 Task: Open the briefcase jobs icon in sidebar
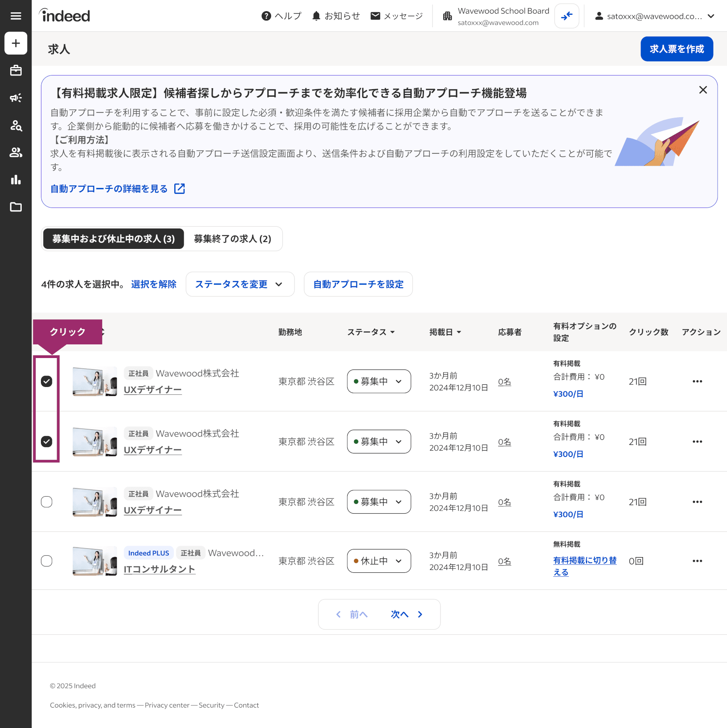pyautogui.click(x=16, y=70)
